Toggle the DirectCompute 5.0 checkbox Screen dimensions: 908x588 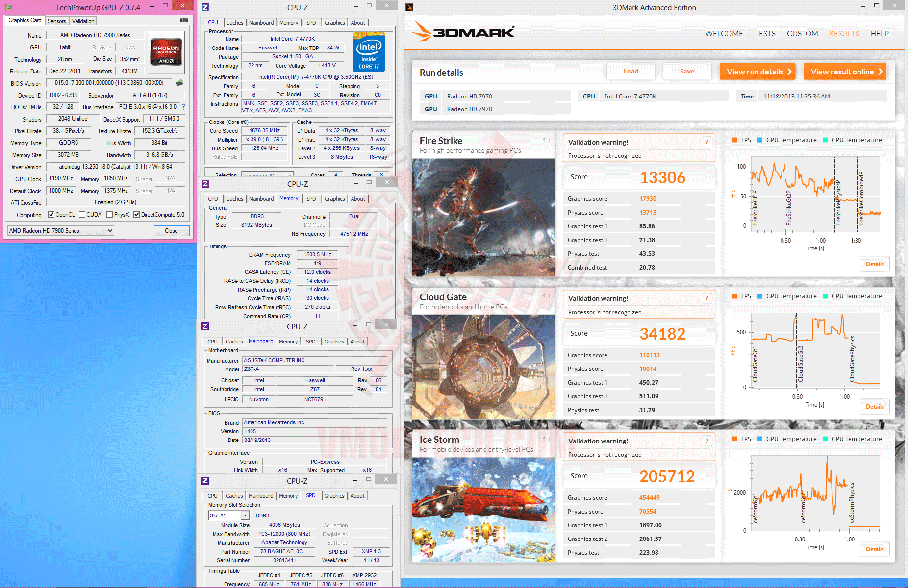click(137, 215)
